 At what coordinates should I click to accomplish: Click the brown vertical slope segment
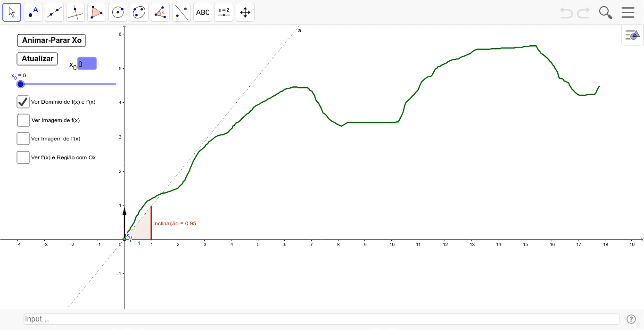pyautogui.click(x=151, y=223)
